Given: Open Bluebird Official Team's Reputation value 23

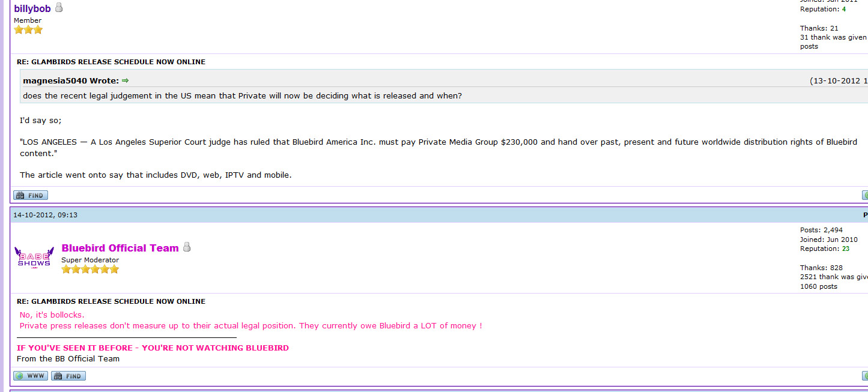Looking at the screenshot, I should click(846, 249).
